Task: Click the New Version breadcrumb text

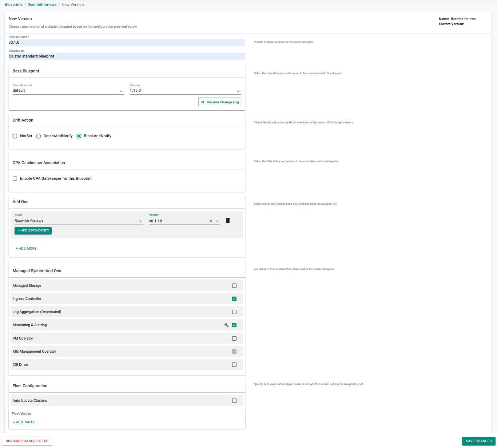Action: (73, 4)
